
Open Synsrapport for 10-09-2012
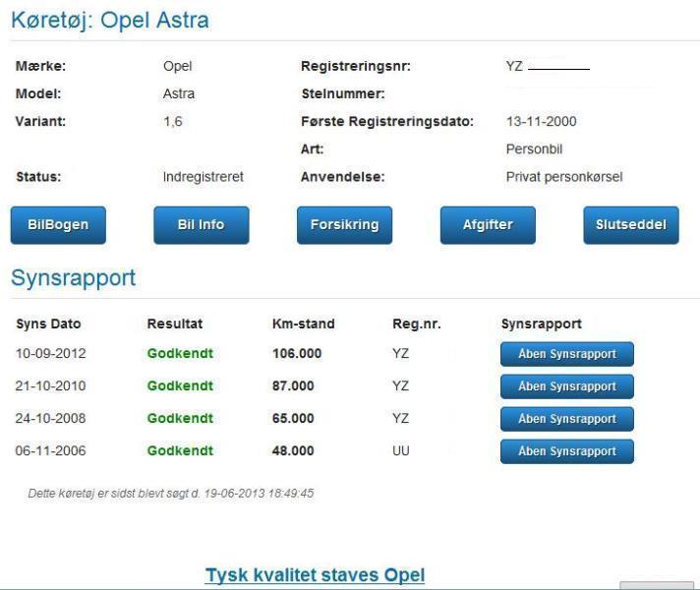[567, 354]
